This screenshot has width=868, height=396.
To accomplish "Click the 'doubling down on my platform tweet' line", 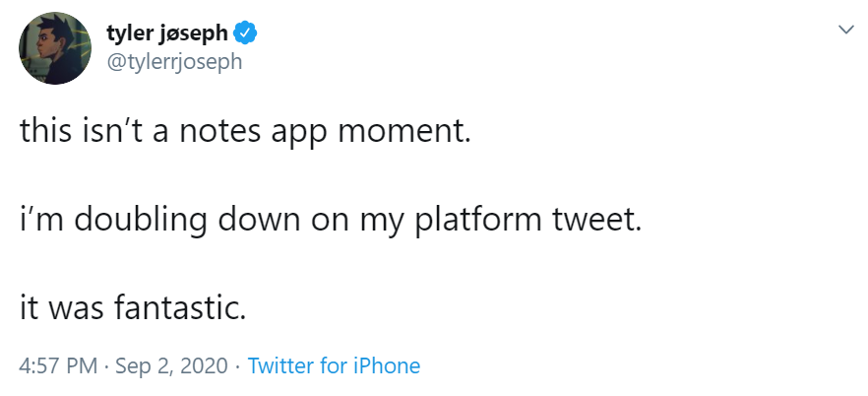I will point(330,220).
